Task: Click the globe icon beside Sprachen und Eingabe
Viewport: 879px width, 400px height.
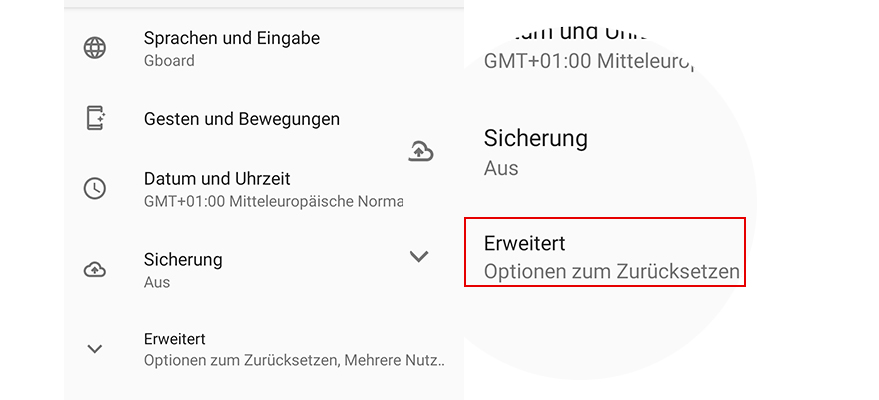Action: coord(95,48)
